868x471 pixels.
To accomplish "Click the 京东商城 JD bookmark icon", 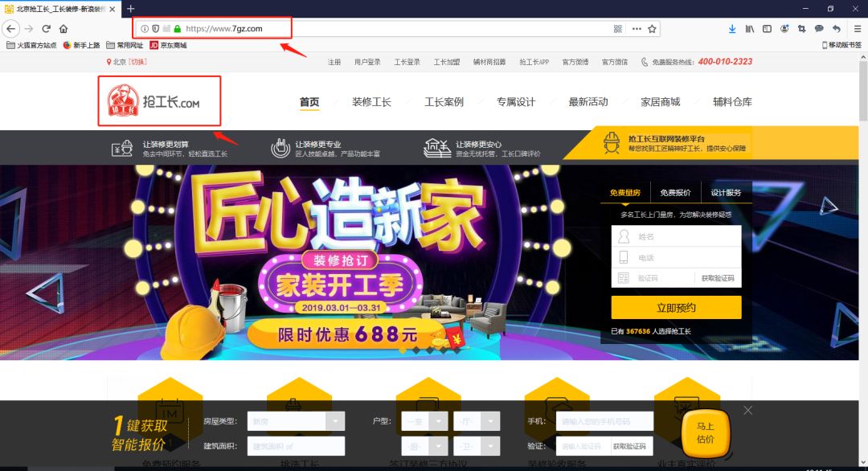I will [x=154, y=45].
